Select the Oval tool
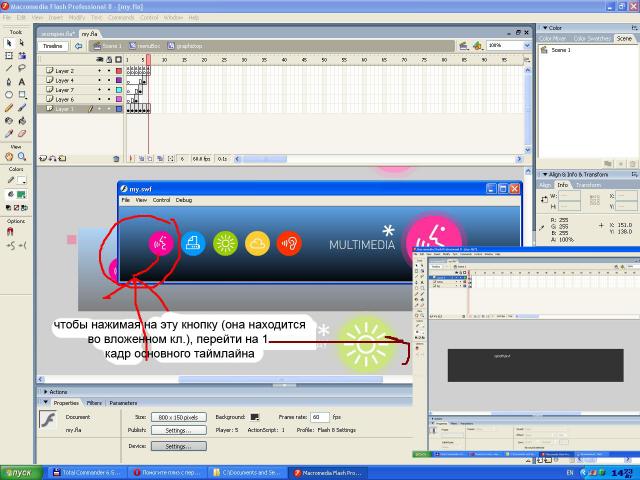 [9, 95]
